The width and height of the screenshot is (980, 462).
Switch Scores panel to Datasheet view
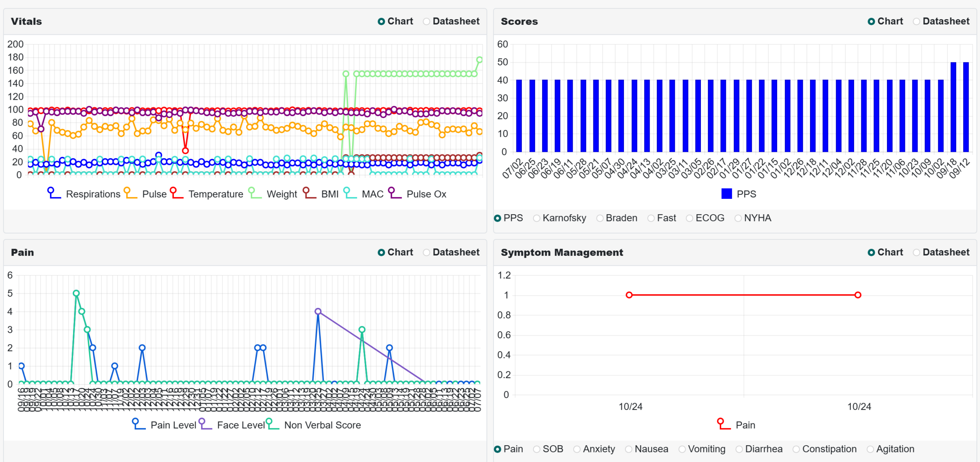pyautogui.click(x=941, y=21)
